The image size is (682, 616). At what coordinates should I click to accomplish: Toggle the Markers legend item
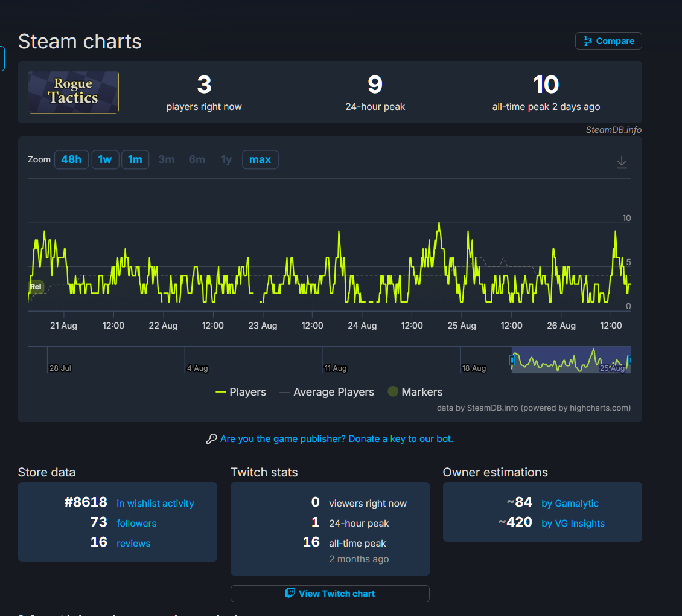[x=415, y=392]
